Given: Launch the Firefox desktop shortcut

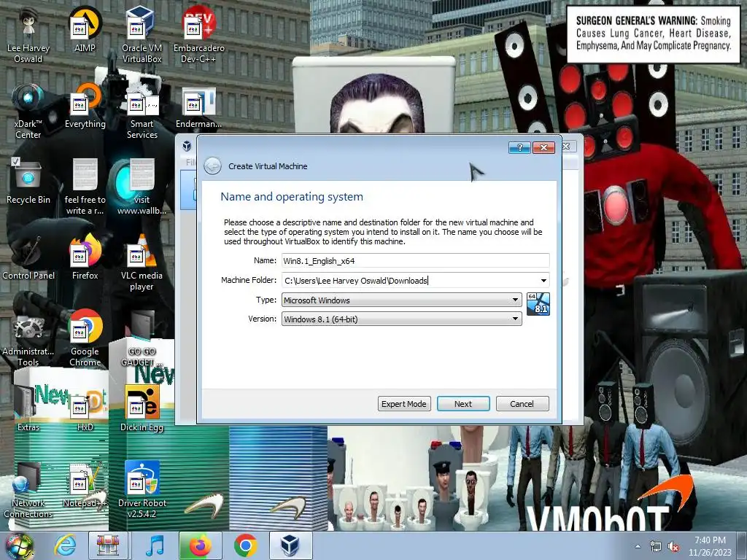Looking at the screenshot, I should [85, 257].
